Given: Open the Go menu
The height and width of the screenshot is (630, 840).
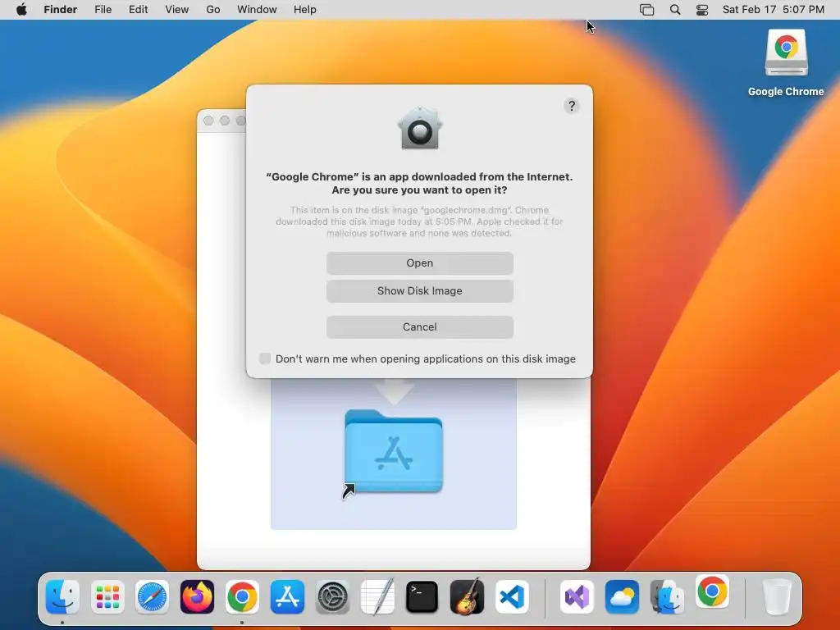Looking at the screenshot, I should pos(213,10).
